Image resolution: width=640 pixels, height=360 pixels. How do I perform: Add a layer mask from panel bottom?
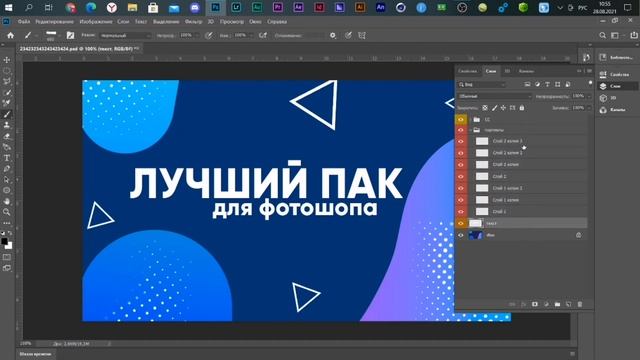tap(535, 304)
